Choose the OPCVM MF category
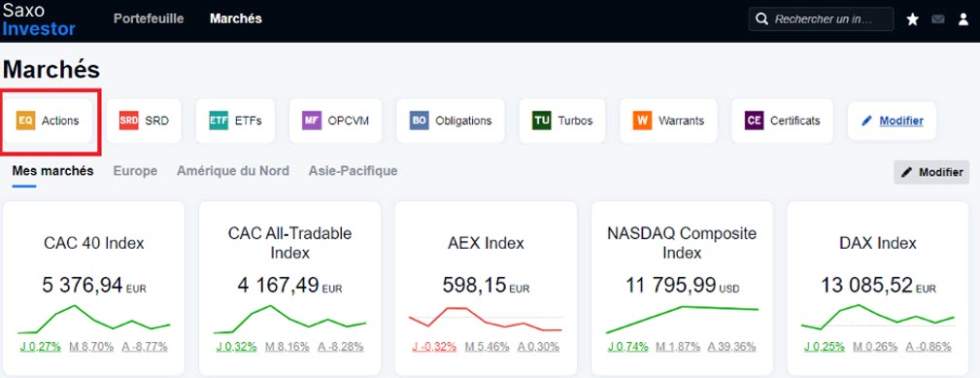 (336, 120)
